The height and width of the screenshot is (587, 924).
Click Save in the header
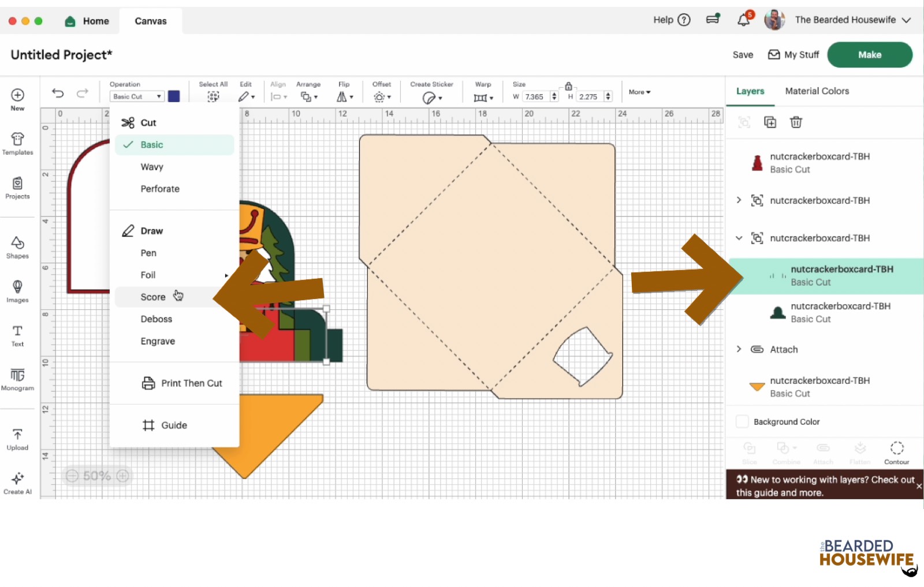point(743,55)
